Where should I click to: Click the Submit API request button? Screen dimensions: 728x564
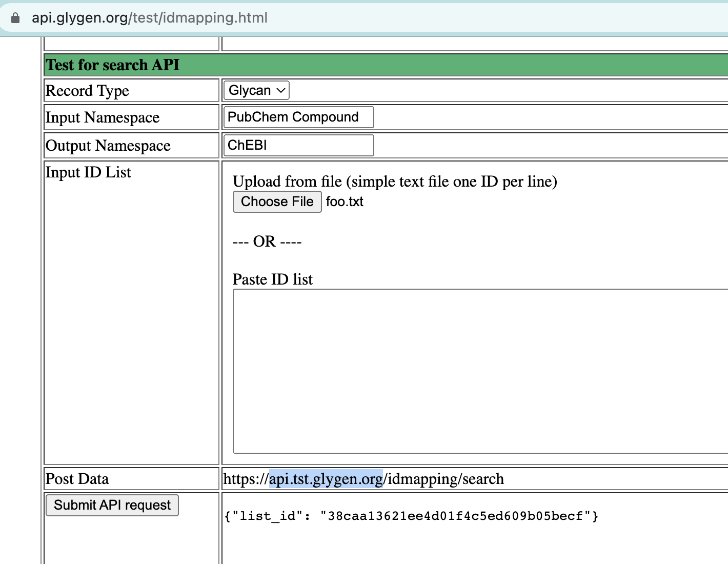112,505
